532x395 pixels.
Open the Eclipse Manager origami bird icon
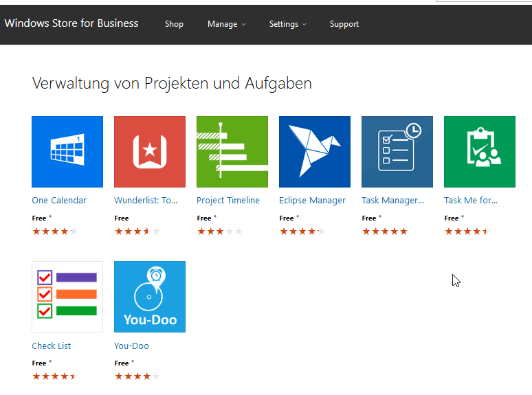point(315,152)
